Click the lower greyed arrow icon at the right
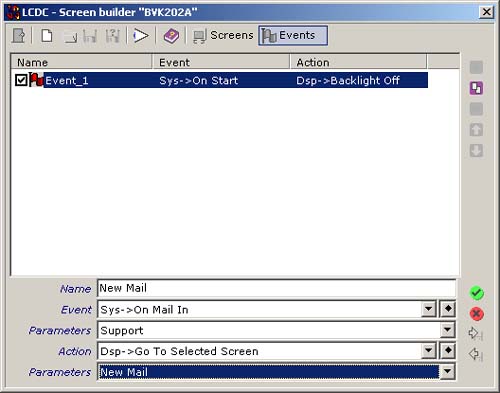This screenshot has width=500, height=393. pos(476,354)
